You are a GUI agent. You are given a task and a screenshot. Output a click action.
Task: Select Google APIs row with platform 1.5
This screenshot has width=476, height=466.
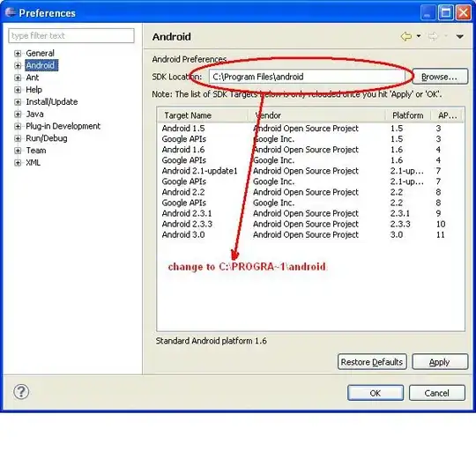pyautogui.click(x=311, y=139)
